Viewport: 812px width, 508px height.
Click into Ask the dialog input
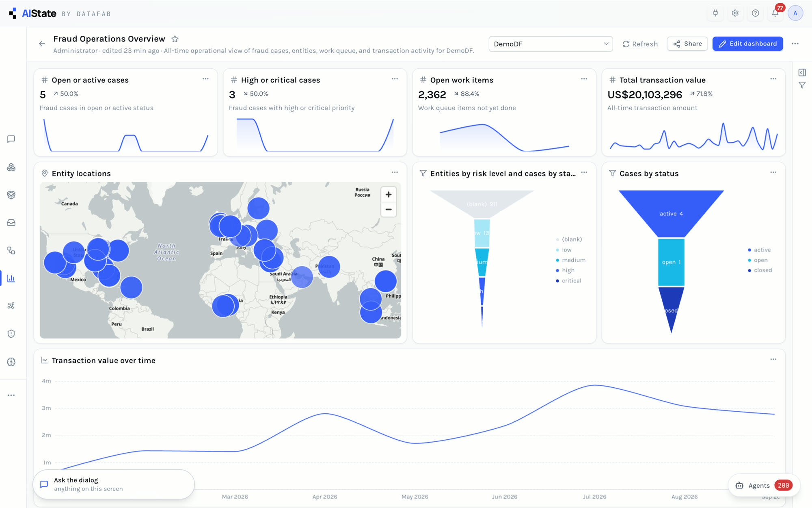(x=114, y=484)
